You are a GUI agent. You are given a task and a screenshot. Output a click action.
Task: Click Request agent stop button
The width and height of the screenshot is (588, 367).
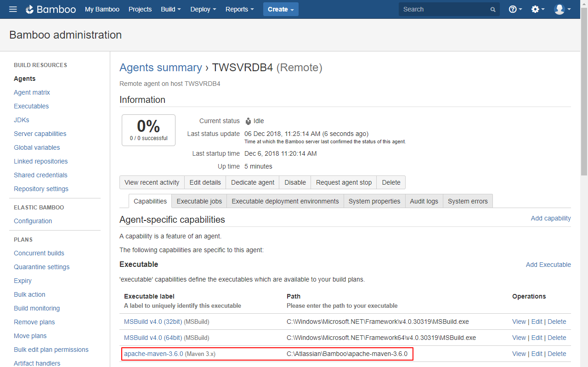tap(344, 182)
